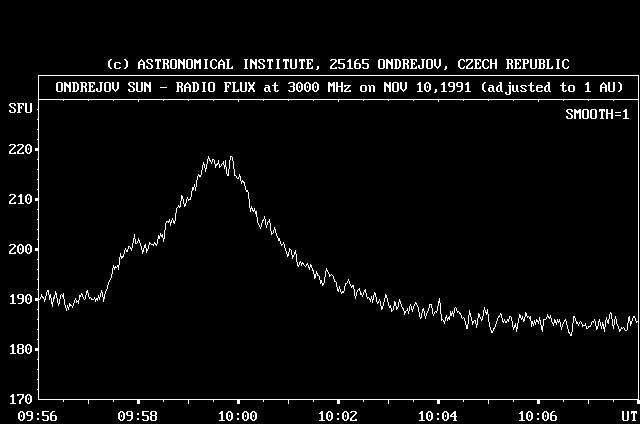Select the SFU axis unit label

point(19,106)
